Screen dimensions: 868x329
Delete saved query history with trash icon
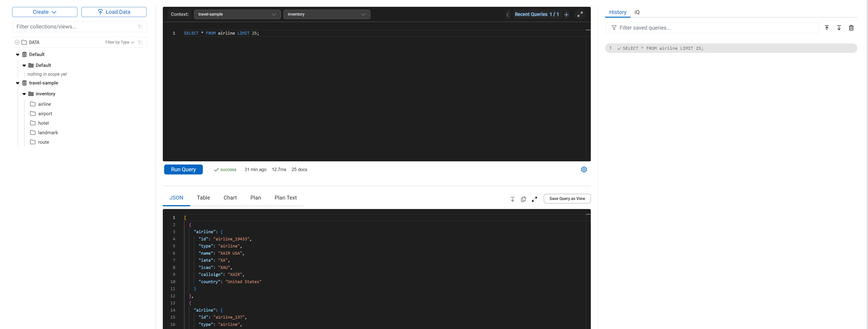[x=851, y=28]
